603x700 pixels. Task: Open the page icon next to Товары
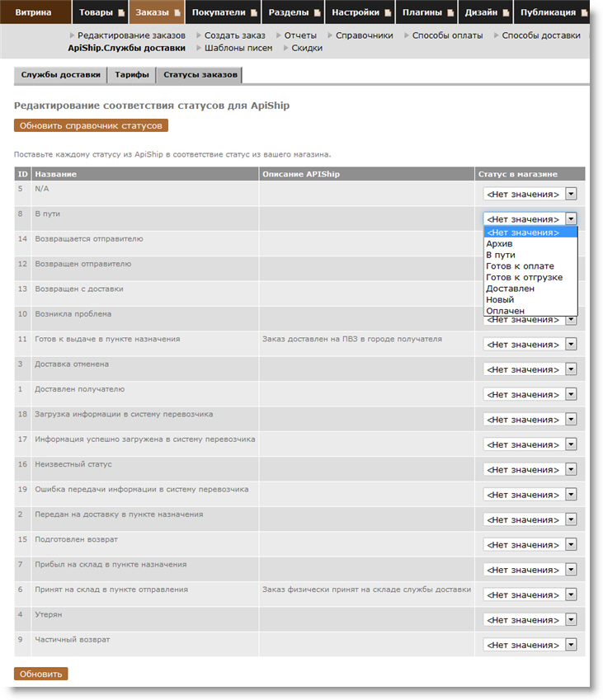tap(121, 13)
